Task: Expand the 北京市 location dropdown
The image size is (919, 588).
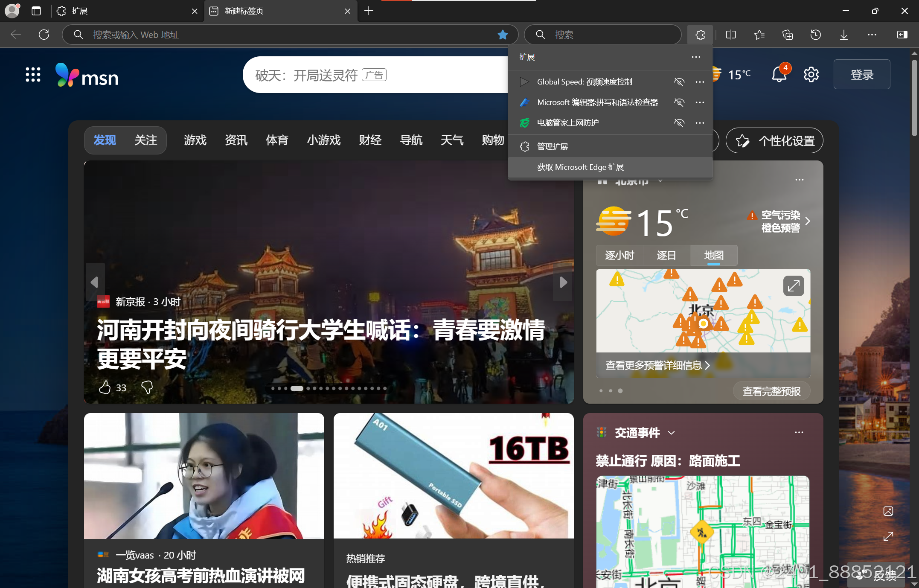Action: click(x=660, y=180)
